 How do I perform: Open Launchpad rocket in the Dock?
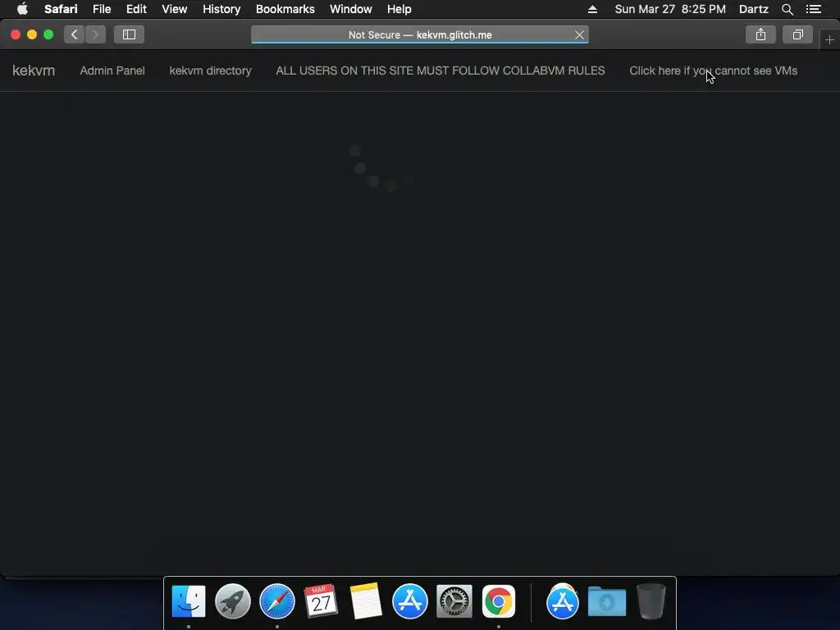232,601
